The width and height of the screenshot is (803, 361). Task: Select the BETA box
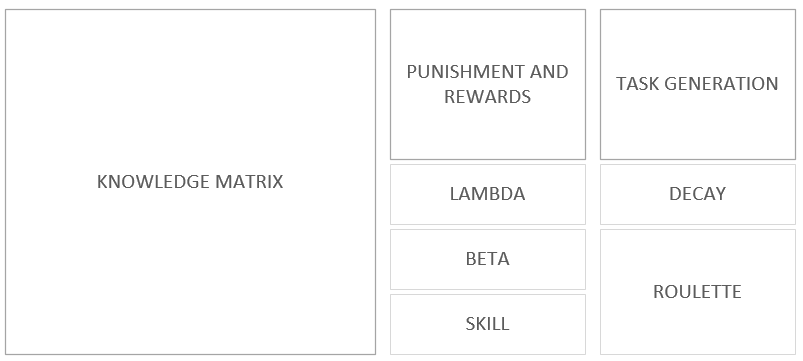488,259
